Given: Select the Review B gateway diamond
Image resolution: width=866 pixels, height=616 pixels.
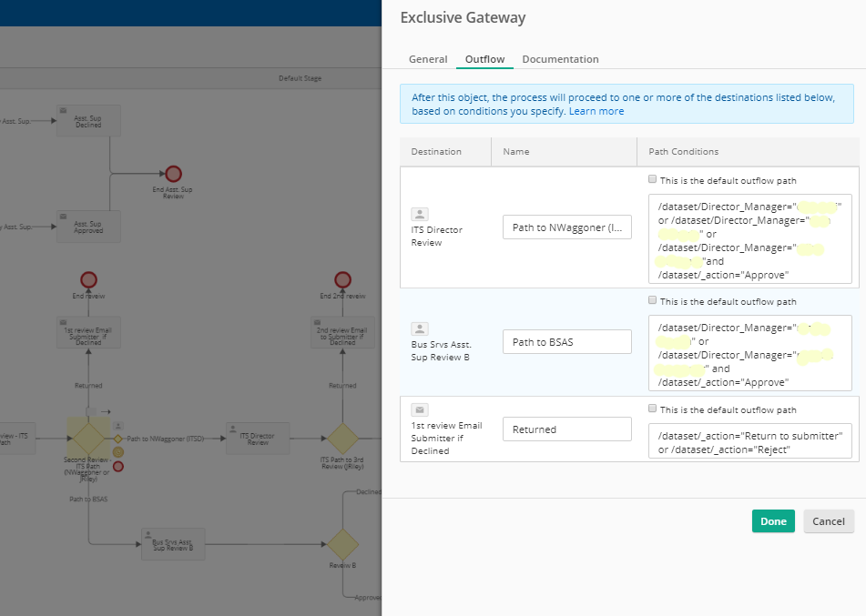Looking at the screenshot, I should (x=342, y=544).
